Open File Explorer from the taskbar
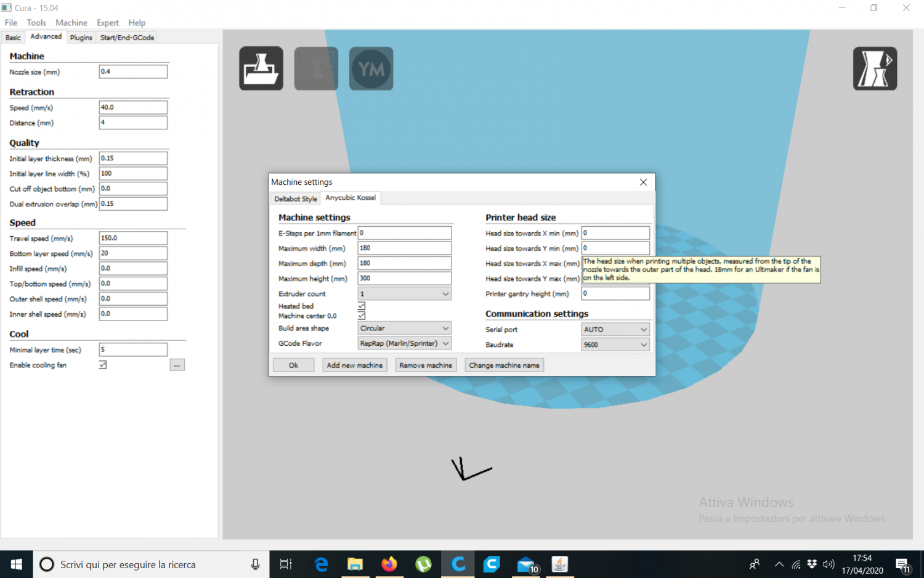The width and height of the screenshot is (924, 578). click(x=355, y=564)
